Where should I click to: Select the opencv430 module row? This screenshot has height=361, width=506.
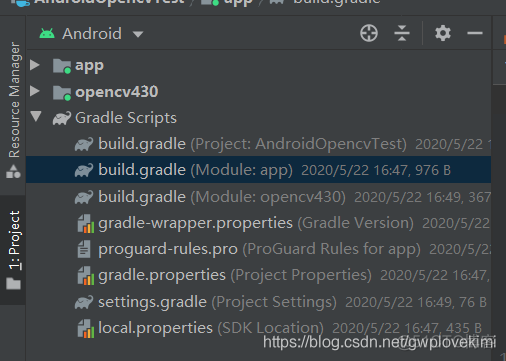pyautogui.click(x=258, y=91)
